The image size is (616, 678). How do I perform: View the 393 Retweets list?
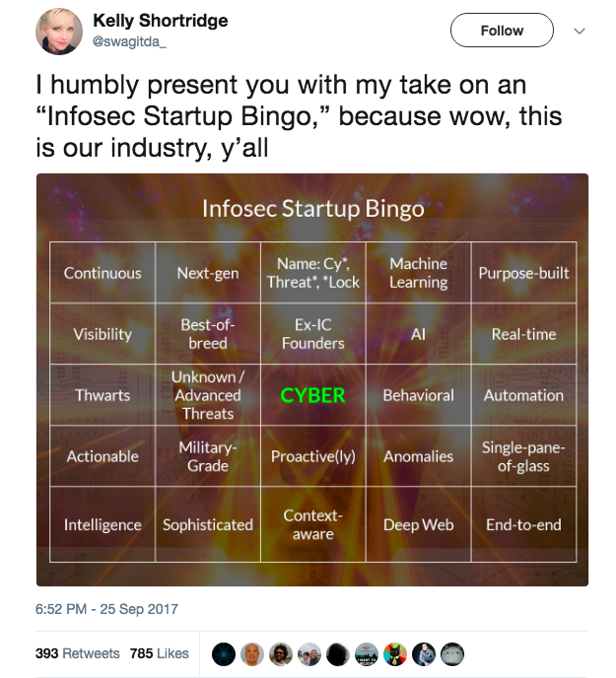pos(77,653)
